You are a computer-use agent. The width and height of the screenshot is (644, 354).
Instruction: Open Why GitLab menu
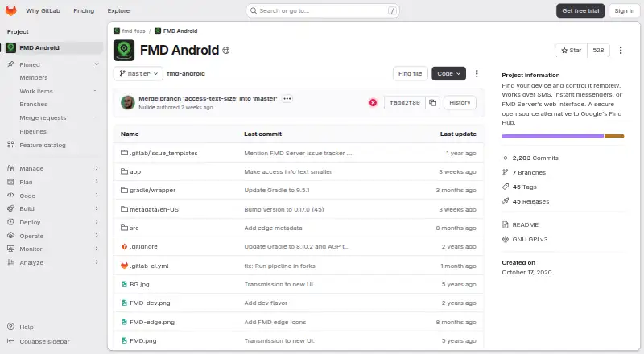(x=43, y=10)
